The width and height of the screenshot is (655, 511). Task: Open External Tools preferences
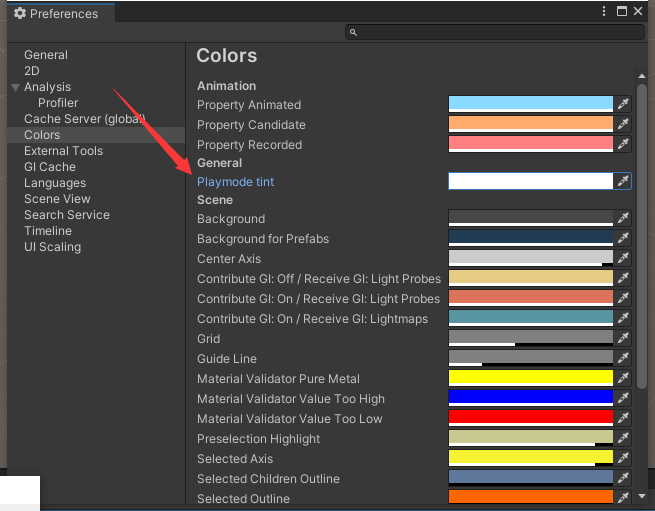click(63, 151)
